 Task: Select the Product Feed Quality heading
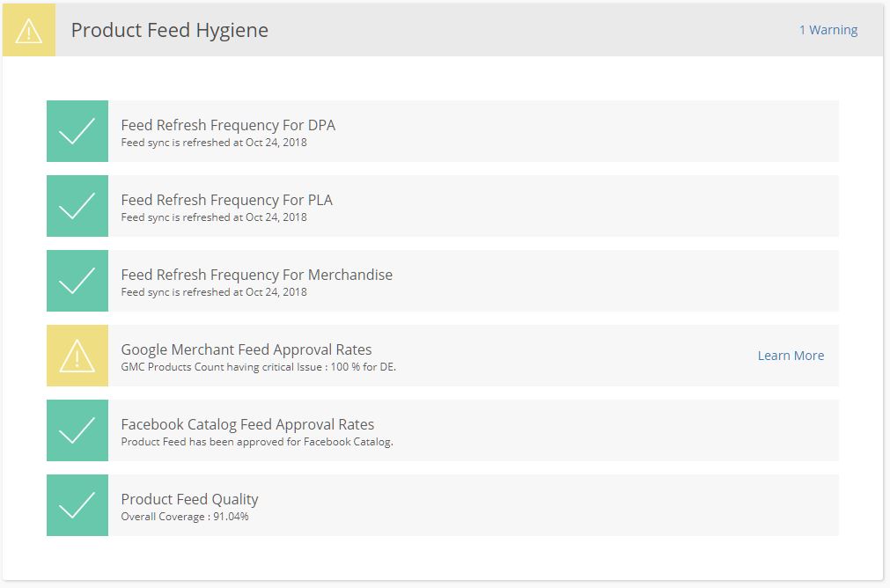pos(189,499)
